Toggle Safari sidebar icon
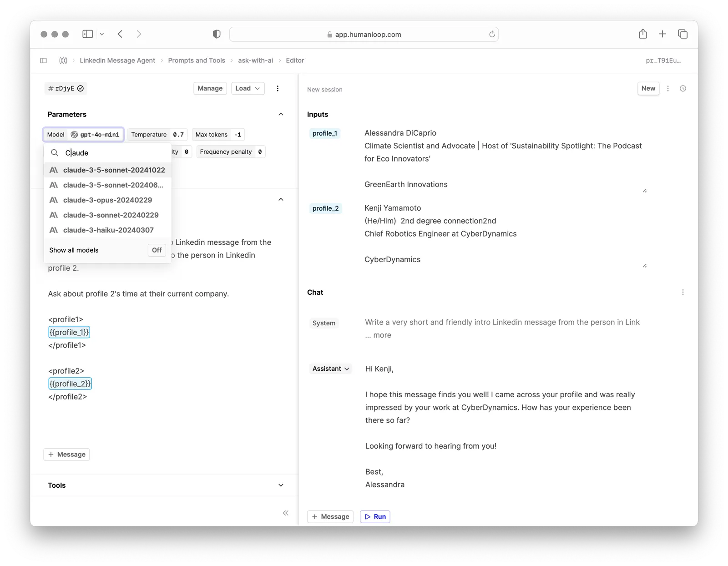This screenshot has width=728, height=566. (88, 34)
